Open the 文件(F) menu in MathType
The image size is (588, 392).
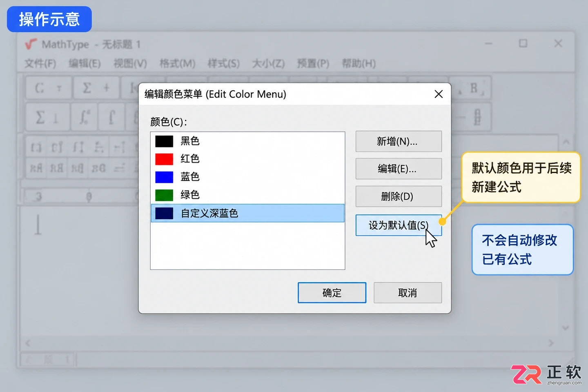tap(40, 63)
